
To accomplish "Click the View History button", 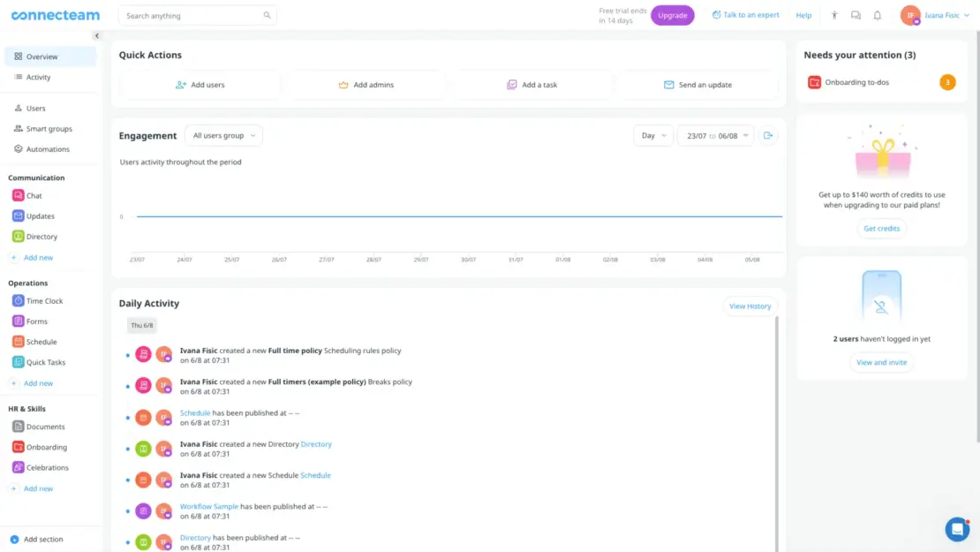I will pyautogui.click(x=750, y=306).
